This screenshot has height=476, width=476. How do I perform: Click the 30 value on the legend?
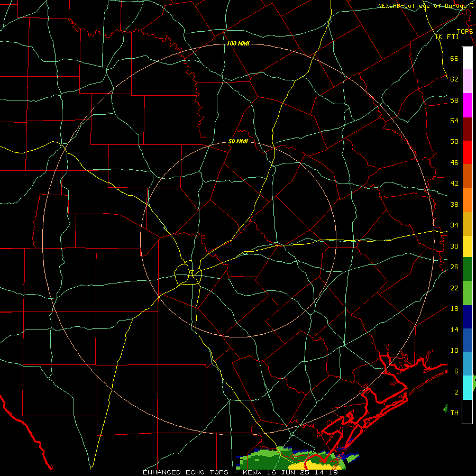tap(454, 246)
